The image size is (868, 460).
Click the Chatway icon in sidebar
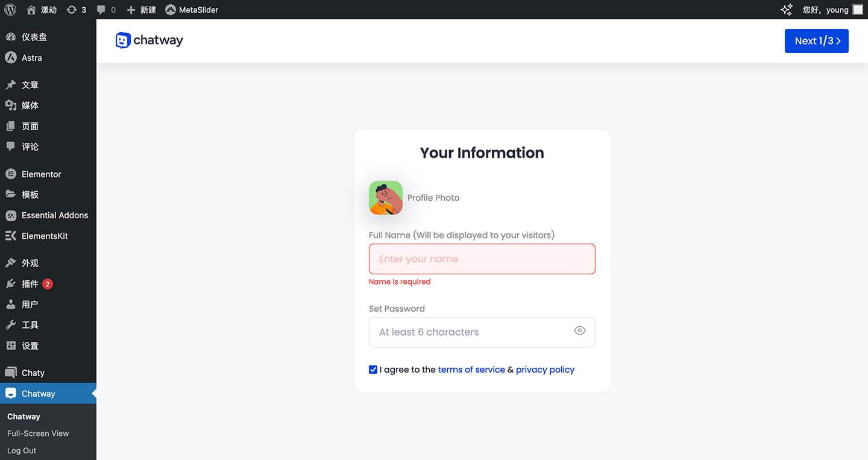(x=10, y=394)
